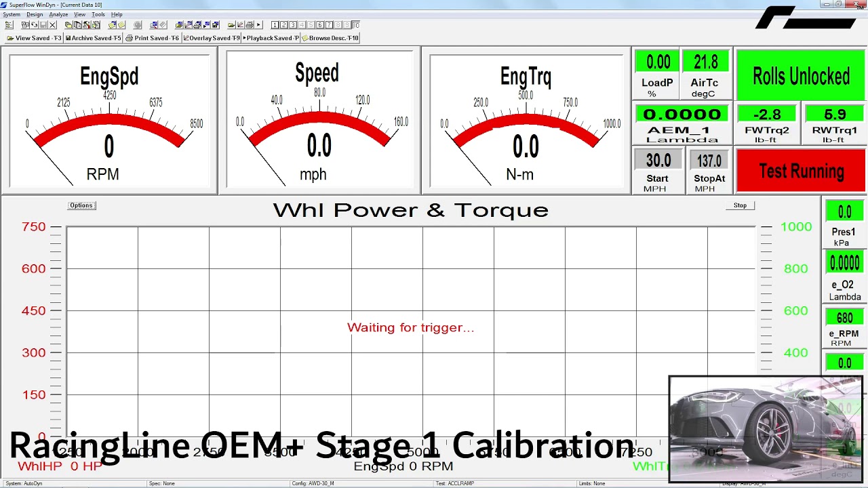Click the small black play arrow icon
The image size is (868, 488).
point(258,25)
